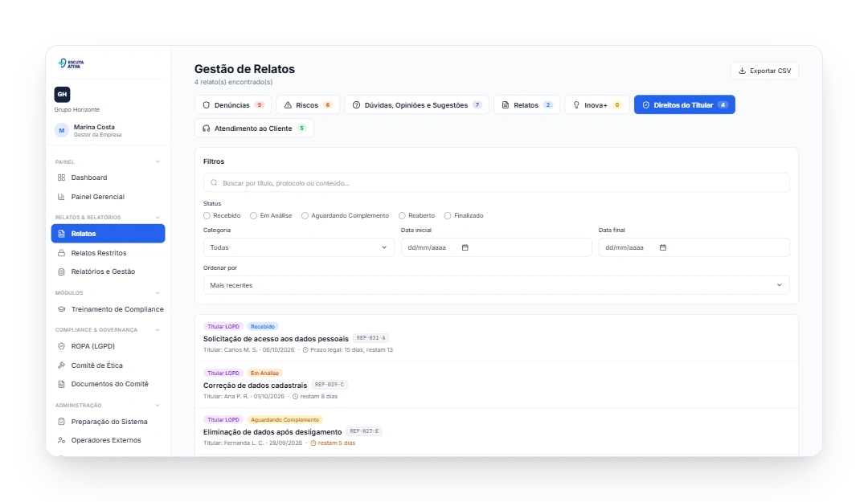Viewport: 868px width, 502px height.
Task: Go to Relatos Restritos
Action: click(x=108, y=253)
